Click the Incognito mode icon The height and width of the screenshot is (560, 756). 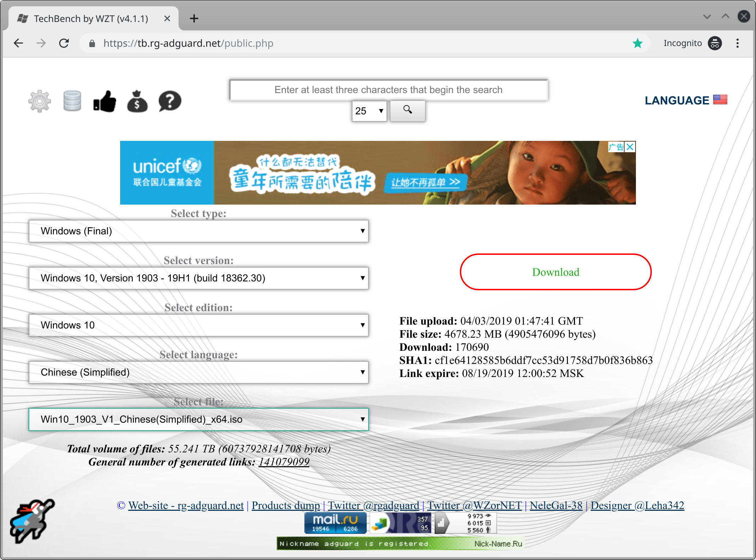[715, 43]
